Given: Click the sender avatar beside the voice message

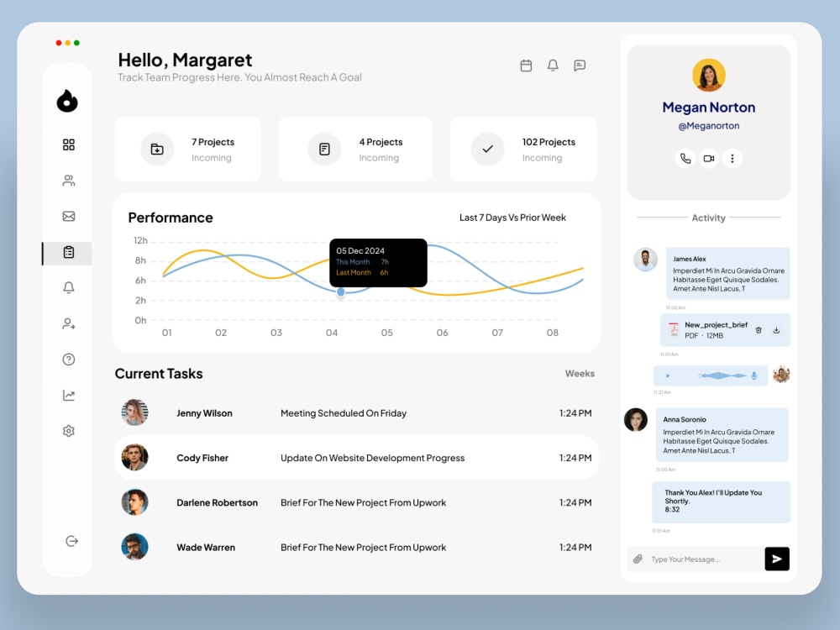Looking at the screenshot, I should pyautogui.click(x=781, y=375).
